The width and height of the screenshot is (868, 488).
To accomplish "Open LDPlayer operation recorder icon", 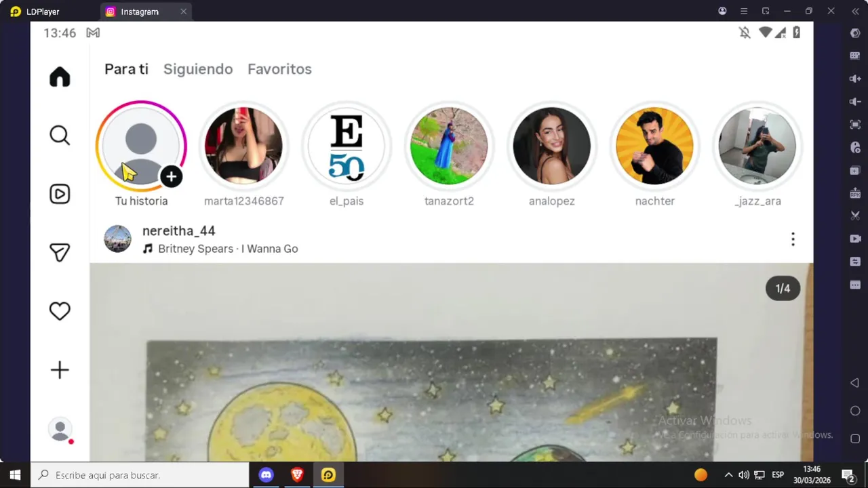I will coord(855,147).
